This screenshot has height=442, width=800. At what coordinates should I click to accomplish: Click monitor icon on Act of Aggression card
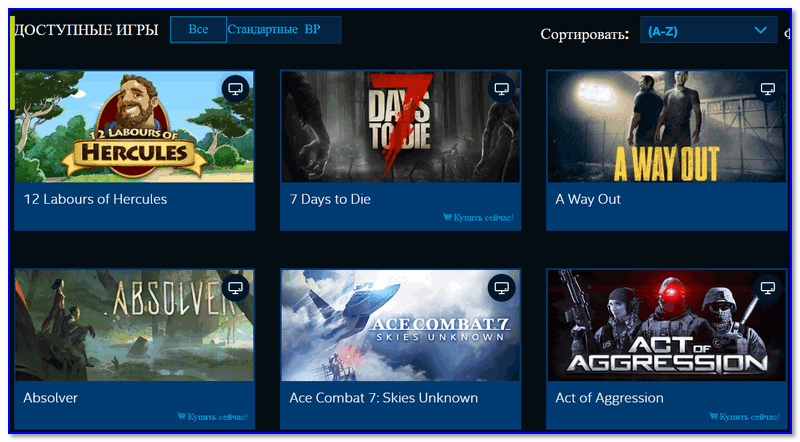(x=768, y=288)
